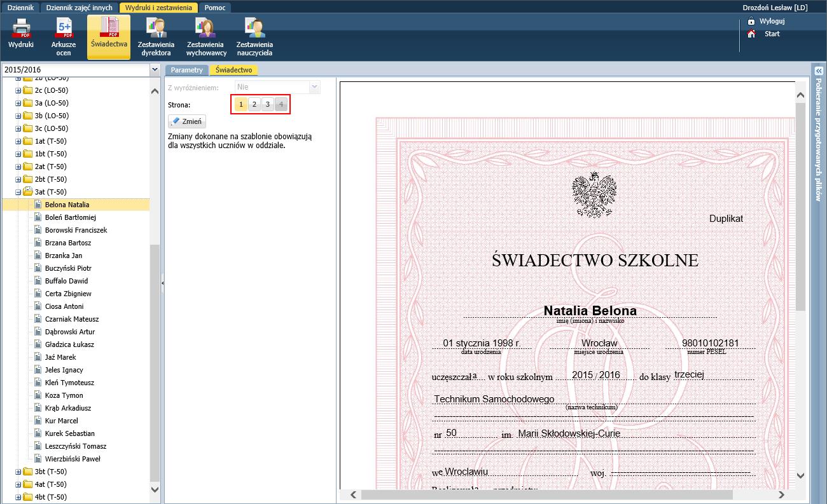This screenshot has width=827, height=504.
Task: Select student Kurek Sebastian
Action: click(70, 433)
